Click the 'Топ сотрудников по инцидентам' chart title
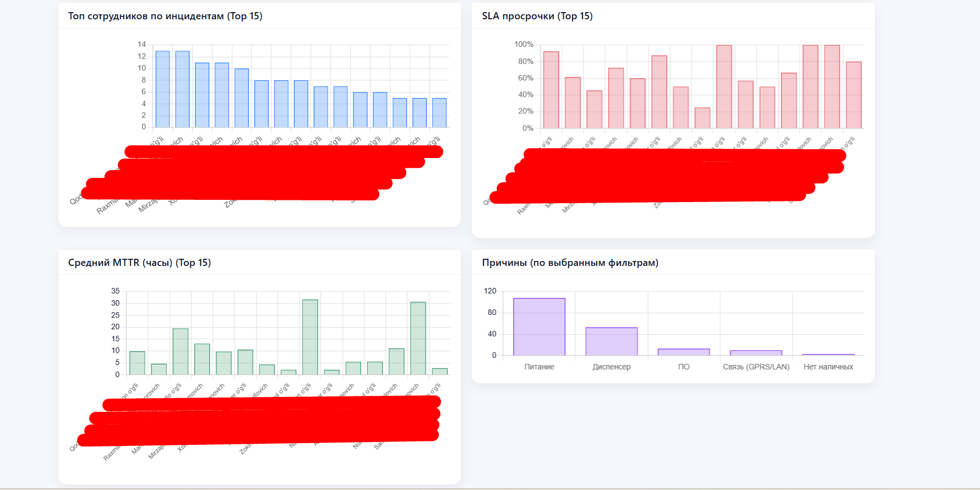The image size is (980, 490). point(165,16)
